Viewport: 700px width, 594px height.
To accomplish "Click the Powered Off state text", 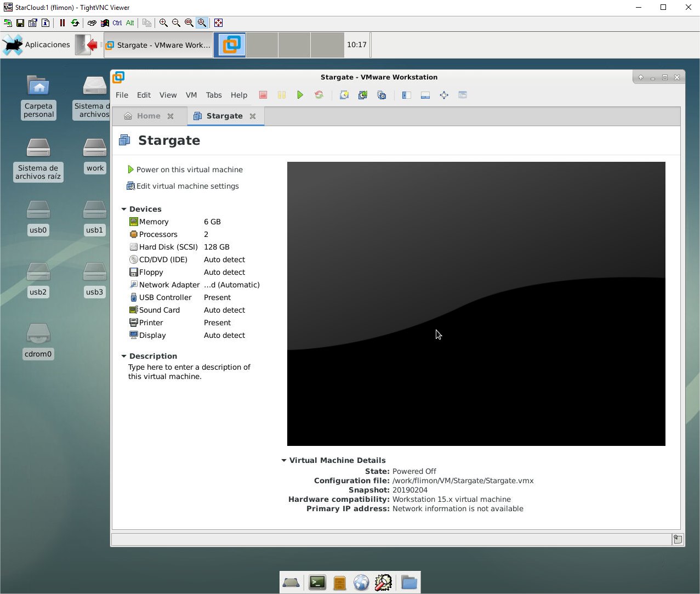I will click(414, 471).
